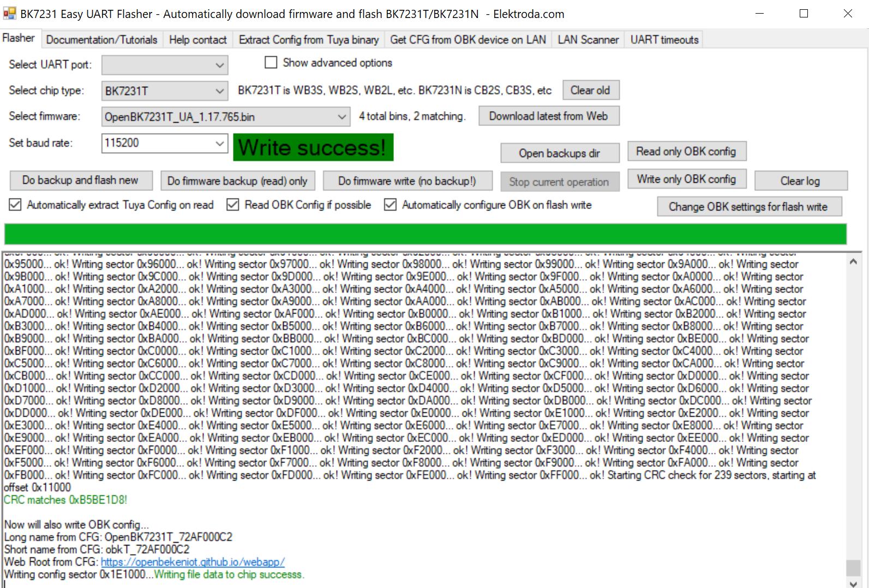The height and width of the screenshot is (588, 869).
Task: Click Do backup and flash new
Action: coord(80,180)
